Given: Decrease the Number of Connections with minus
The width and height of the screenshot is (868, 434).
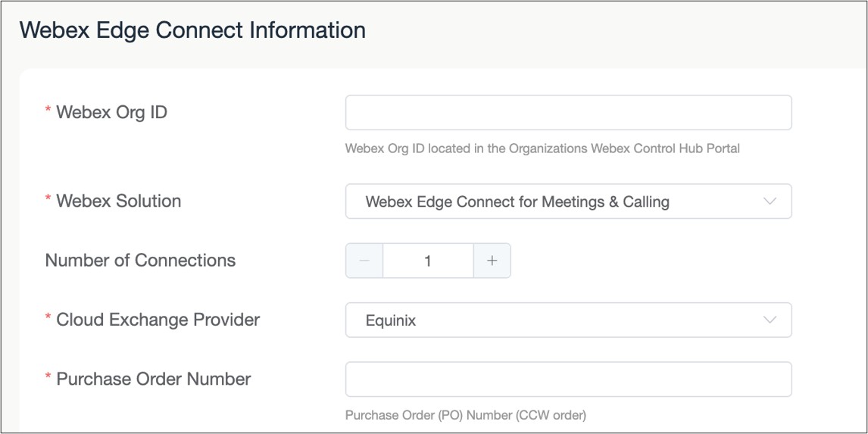Looking at the screenshot, I should click(364, 261).
